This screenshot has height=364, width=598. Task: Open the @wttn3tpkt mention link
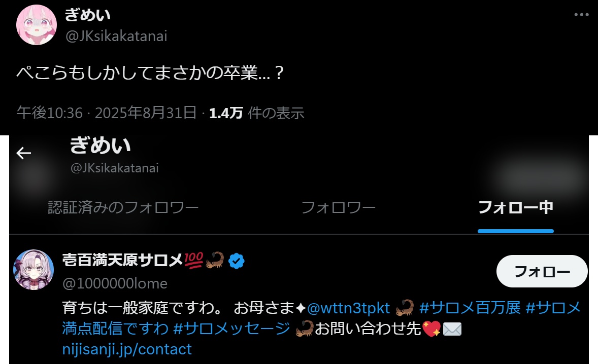tap(348, 308)
